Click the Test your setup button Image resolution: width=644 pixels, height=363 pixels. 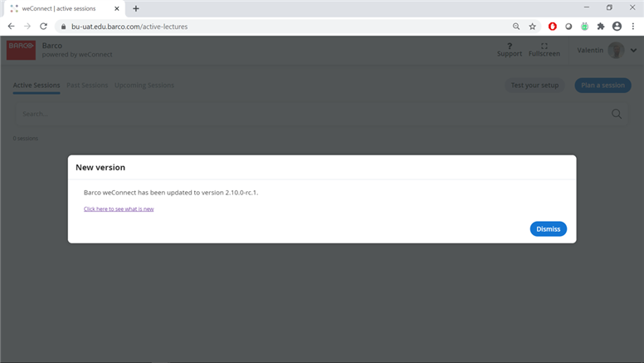click(534, 85)
